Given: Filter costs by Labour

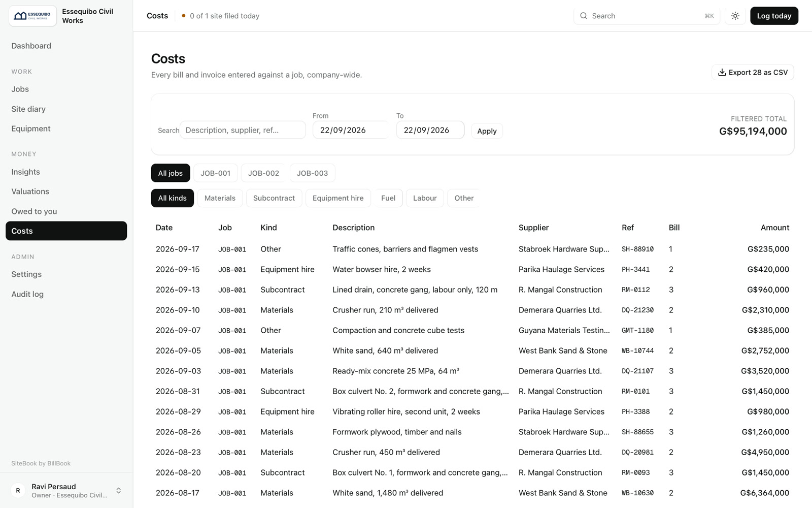Looking at the screenshot, I should 425,198.
